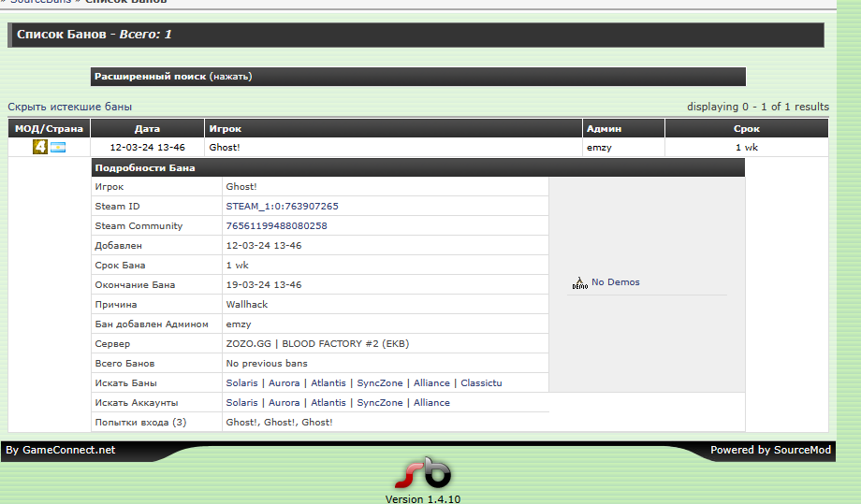Open the No Demos link
Screen dimensions: 861x504
coord(615,282)
